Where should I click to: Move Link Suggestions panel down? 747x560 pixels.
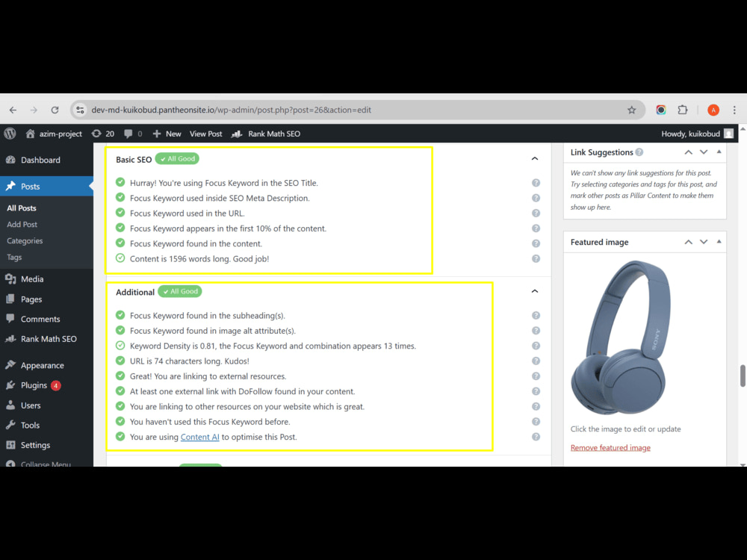(x=704, y=152)
